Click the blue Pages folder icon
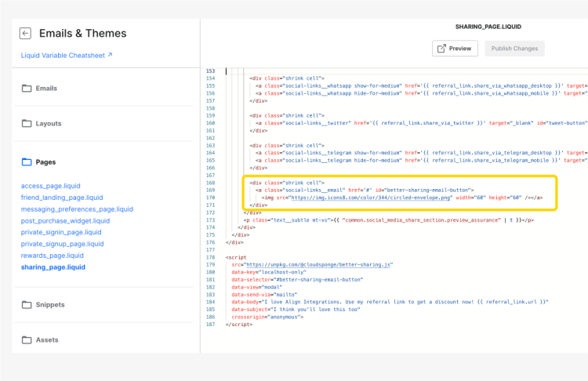The width and height of the screenshot is (588, 381). (x=27, y=162)
